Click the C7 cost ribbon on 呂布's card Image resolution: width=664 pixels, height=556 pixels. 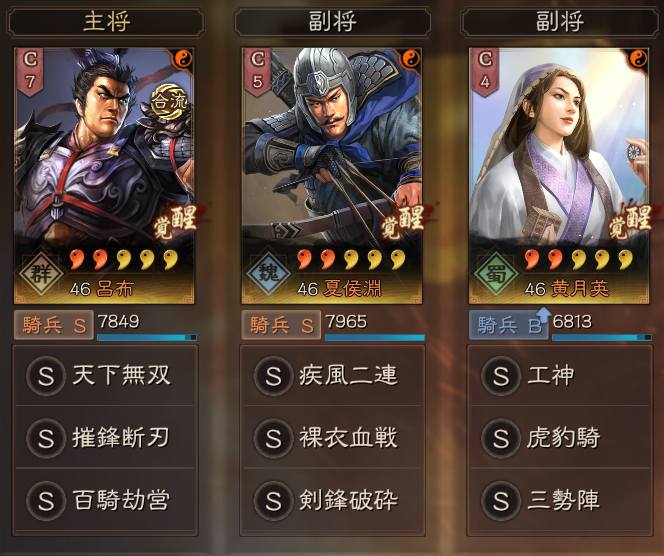tap(30, 70)
